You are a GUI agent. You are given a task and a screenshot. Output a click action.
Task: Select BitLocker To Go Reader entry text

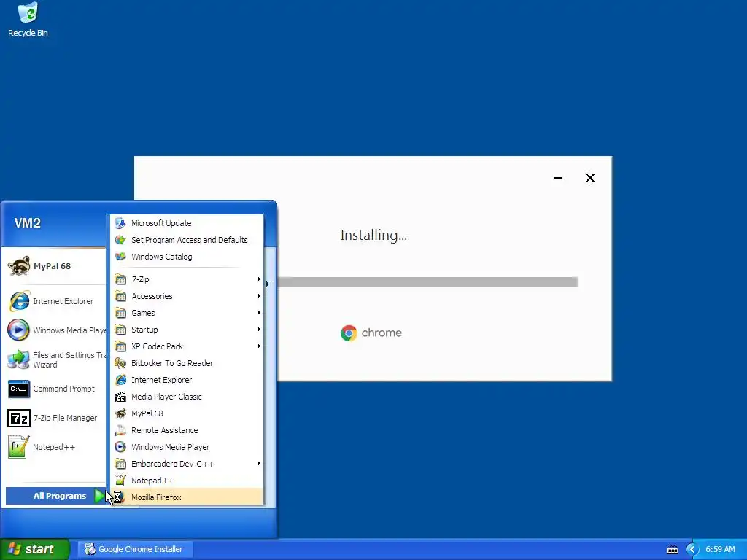coord(172,363)
